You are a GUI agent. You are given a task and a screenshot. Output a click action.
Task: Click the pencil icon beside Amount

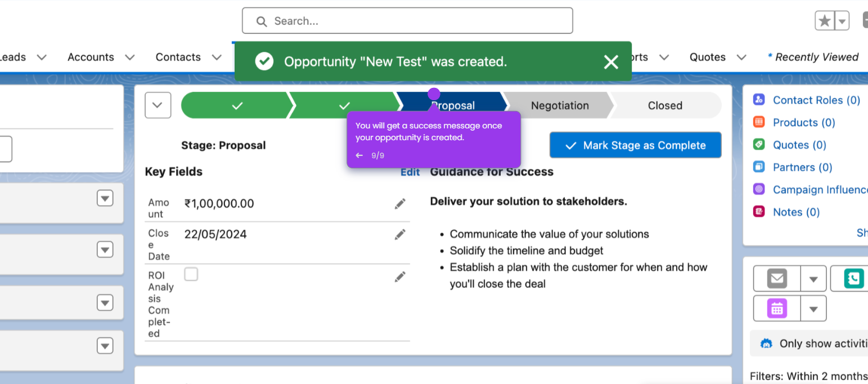[400, 204]
